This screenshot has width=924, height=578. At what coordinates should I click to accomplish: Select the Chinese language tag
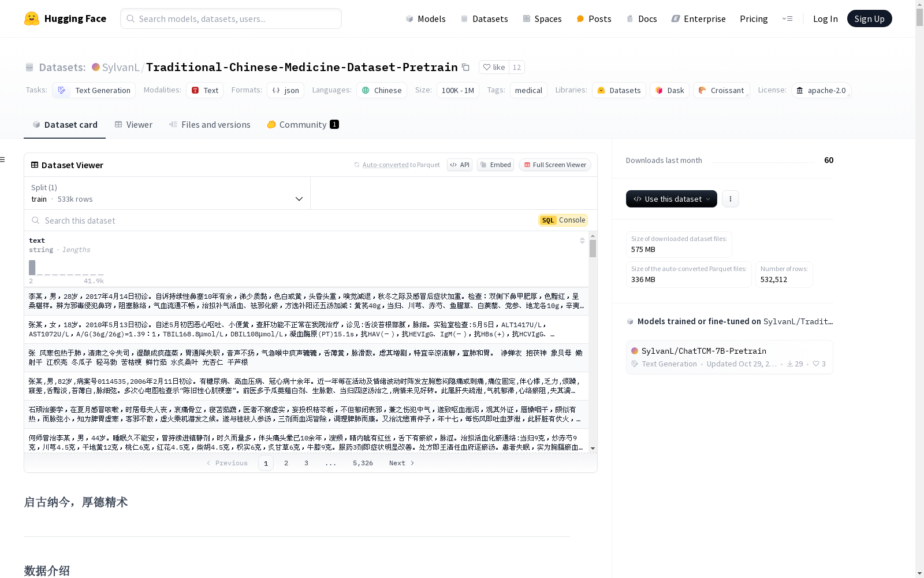pyautogui.click(x=382, y=90)
